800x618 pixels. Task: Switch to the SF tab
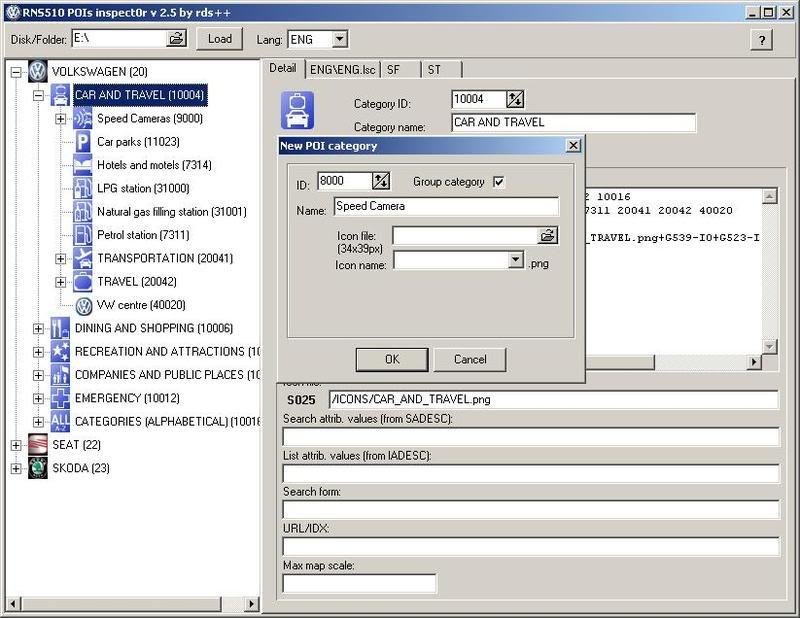point(401,70)
